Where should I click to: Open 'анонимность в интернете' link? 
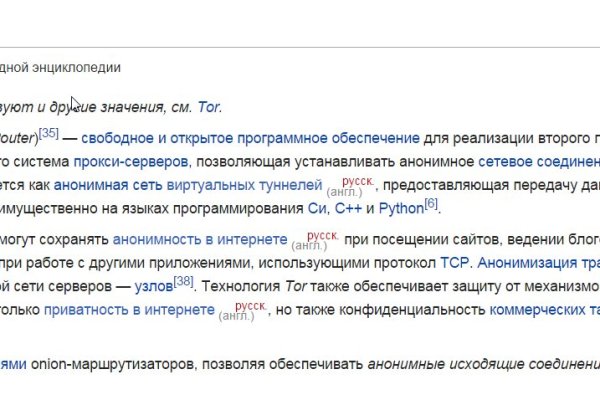pyautogui.click(x=200, y=239)
